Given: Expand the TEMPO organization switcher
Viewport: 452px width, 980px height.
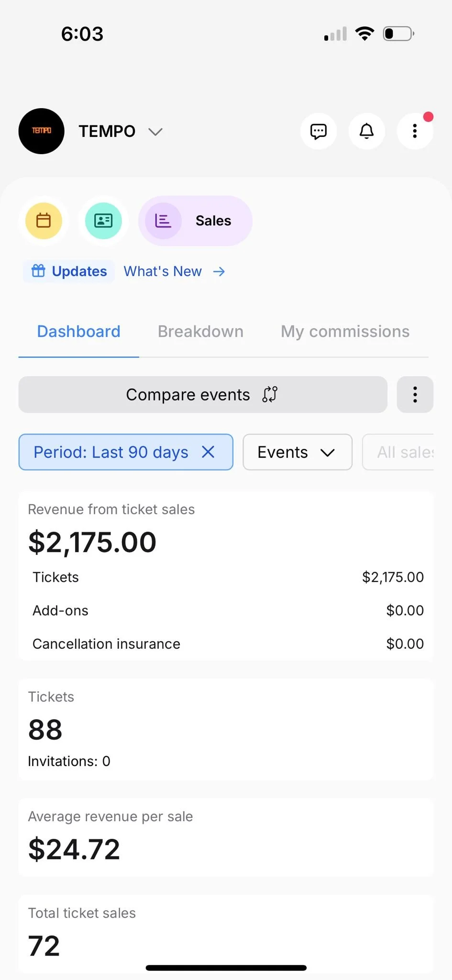Looking at the screenshot, I should [x=155, y=132].
